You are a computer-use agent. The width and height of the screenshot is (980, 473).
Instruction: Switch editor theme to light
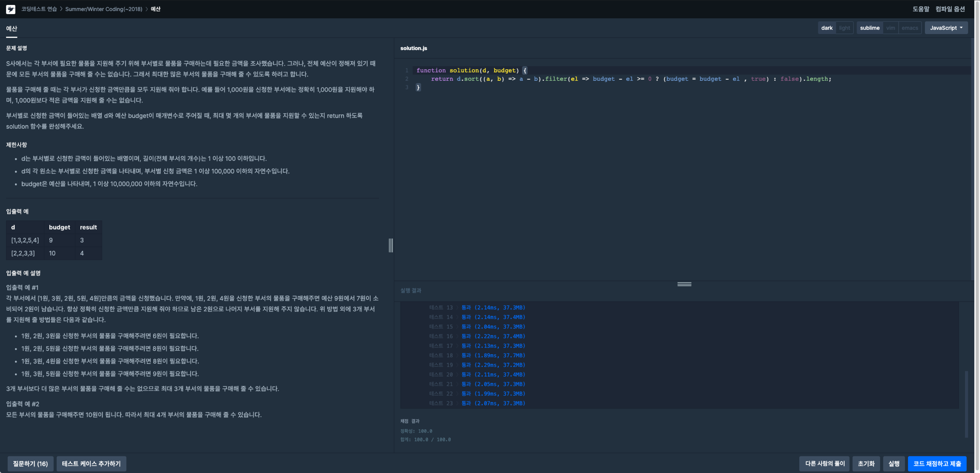[x=844, y=28]
